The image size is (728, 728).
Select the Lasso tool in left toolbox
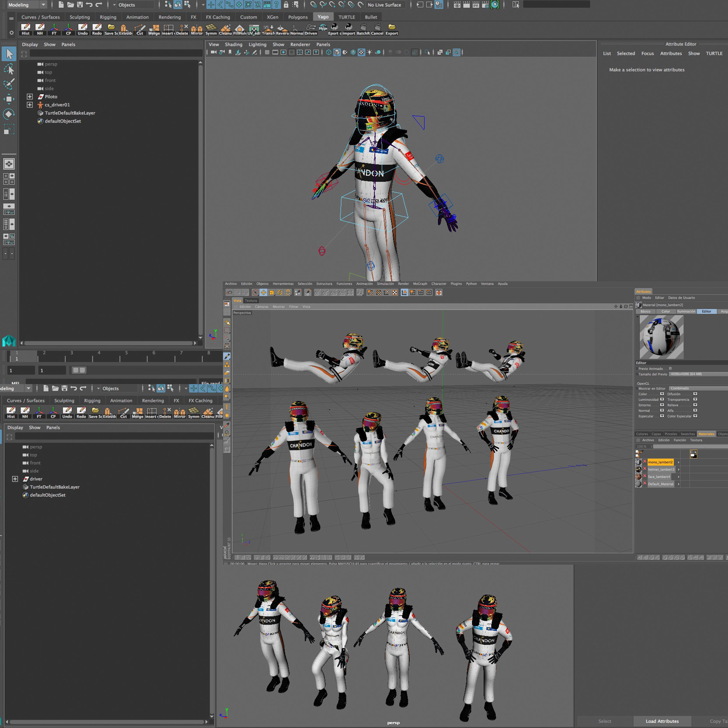click(x=9, y=69)
